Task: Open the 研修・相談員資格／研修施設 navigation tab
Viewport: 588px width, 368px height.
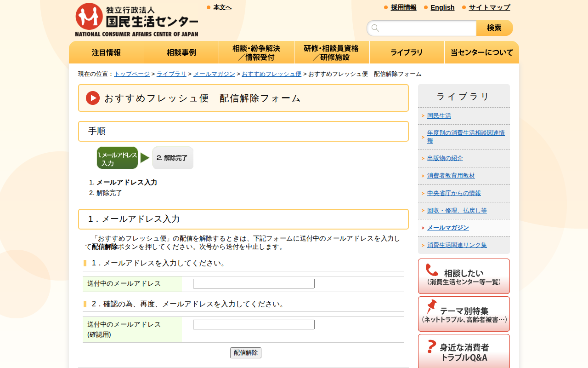Action: [332, 52]
